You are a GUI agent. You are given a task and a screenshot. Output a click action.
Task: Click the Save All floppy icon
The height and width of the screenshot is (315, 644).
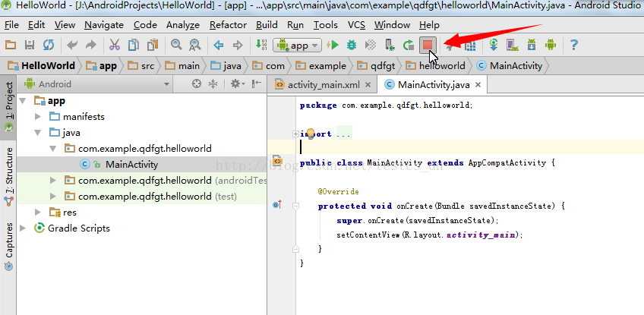point(30,46)
